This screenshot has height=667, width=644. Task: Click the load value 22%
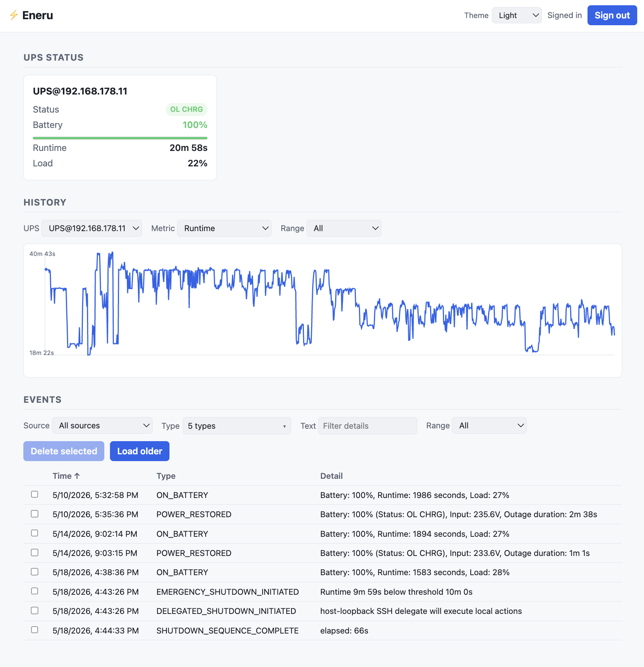tap(198, 163)
